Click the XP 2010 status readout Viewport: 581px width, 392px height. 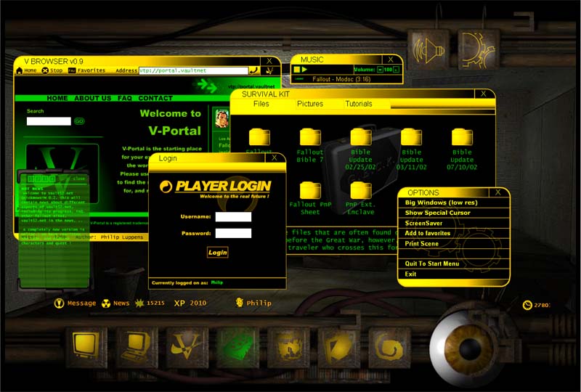pos(190,303)
